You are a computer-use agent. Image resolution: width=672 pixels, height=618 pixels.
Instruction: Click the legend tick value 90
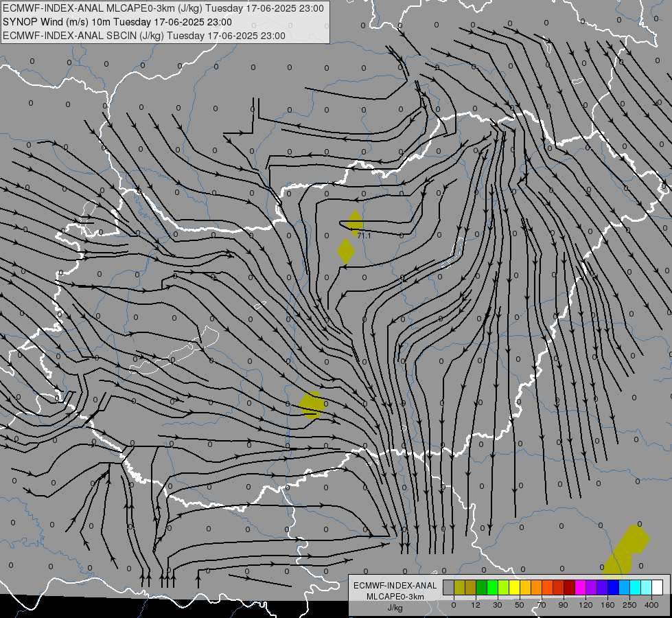563,605
